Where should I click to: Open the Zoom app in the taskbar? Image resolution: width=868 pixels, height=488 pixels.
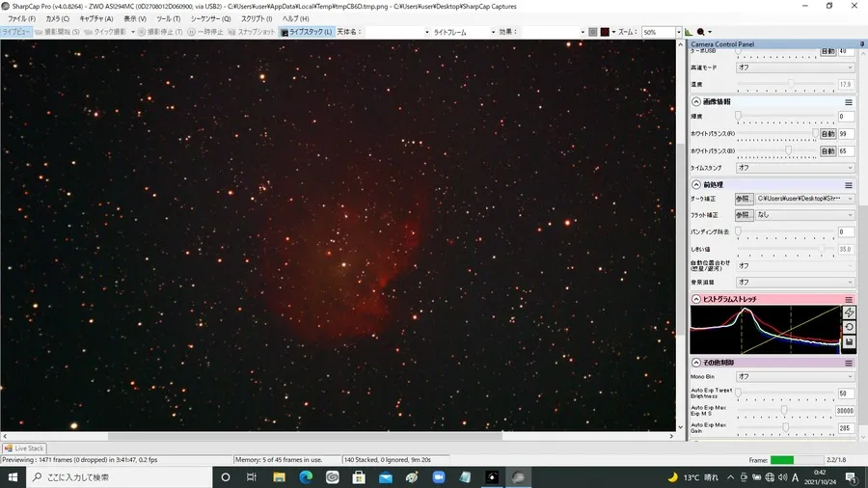(438, 476)
